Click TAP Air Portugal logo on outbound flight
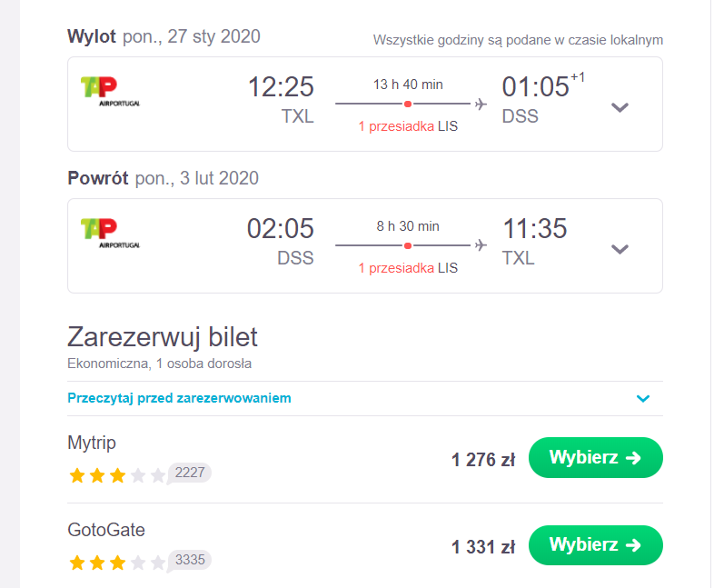 click(x=110, y=92)
